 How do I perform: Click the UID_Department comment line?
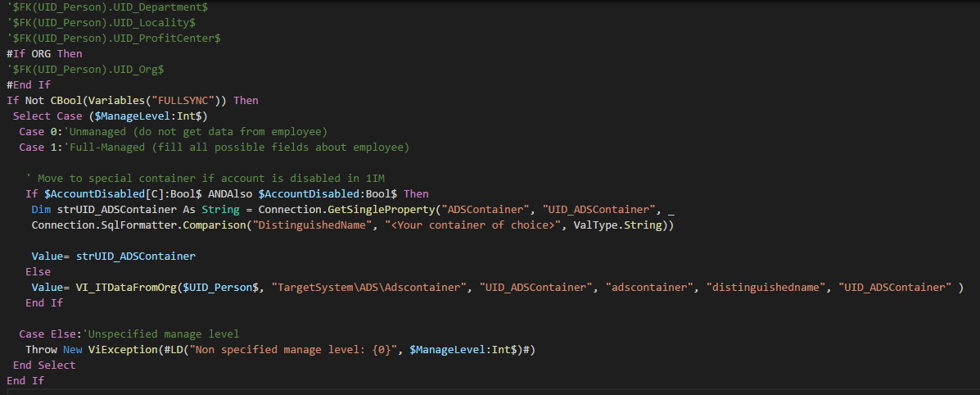(107, 7)
